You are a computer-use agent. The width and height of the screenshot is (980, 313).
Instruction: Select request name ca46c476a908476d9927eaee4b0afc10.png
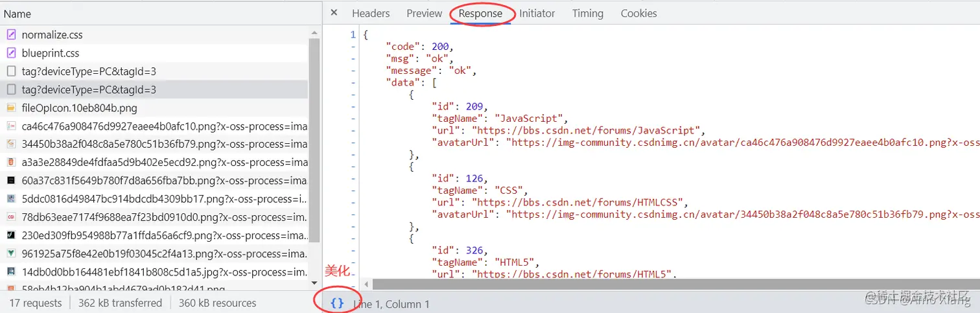point(165,126)
